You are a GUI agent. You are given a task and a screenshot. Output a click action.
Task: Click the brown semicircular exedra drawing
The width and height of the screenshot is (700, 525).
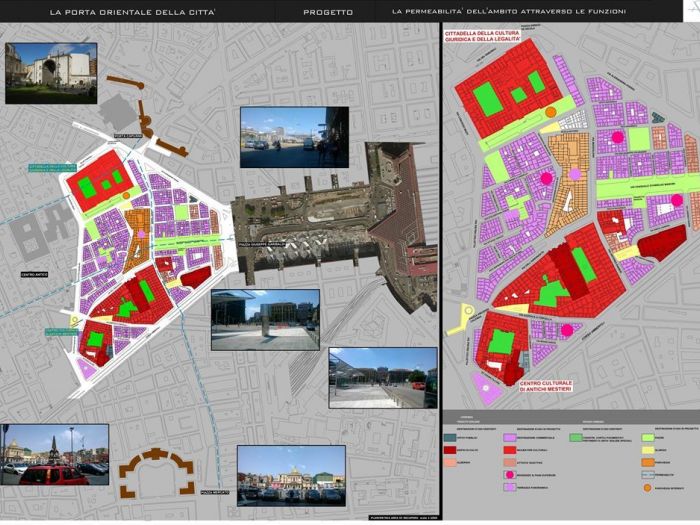(x=157, y=474)
